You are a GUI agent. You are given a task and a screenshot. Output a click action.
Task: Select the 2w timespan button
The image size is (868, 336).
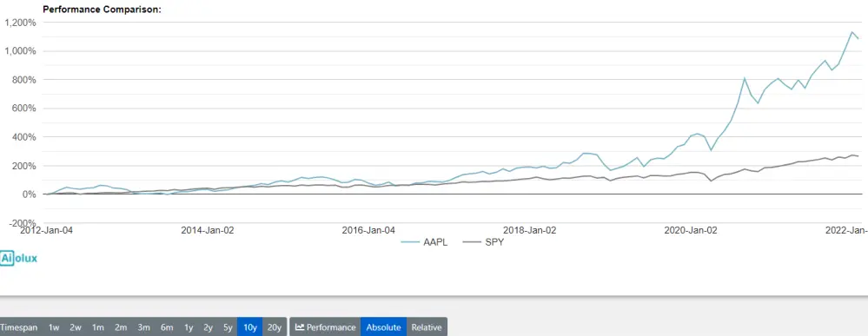[76, 327]
